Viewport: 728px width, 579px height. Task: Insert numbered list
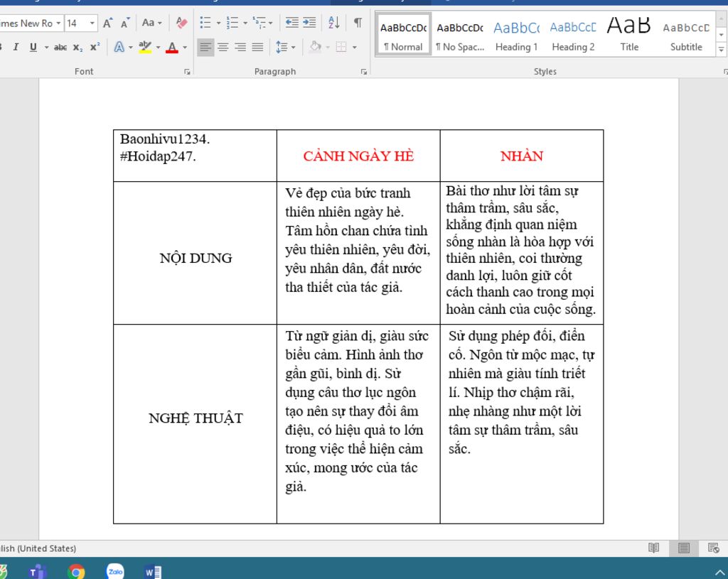232,22
